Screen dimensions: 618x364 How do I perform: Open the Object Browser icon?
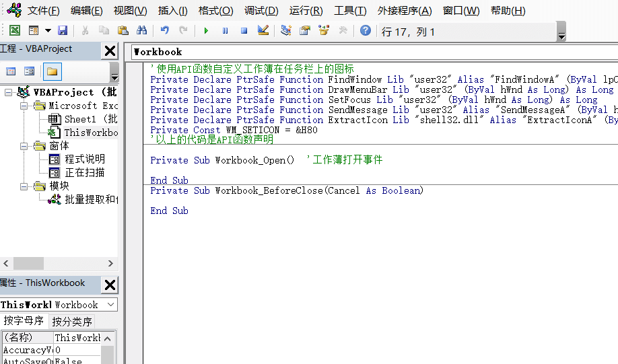pyautogui.click(x=324, y=30)
